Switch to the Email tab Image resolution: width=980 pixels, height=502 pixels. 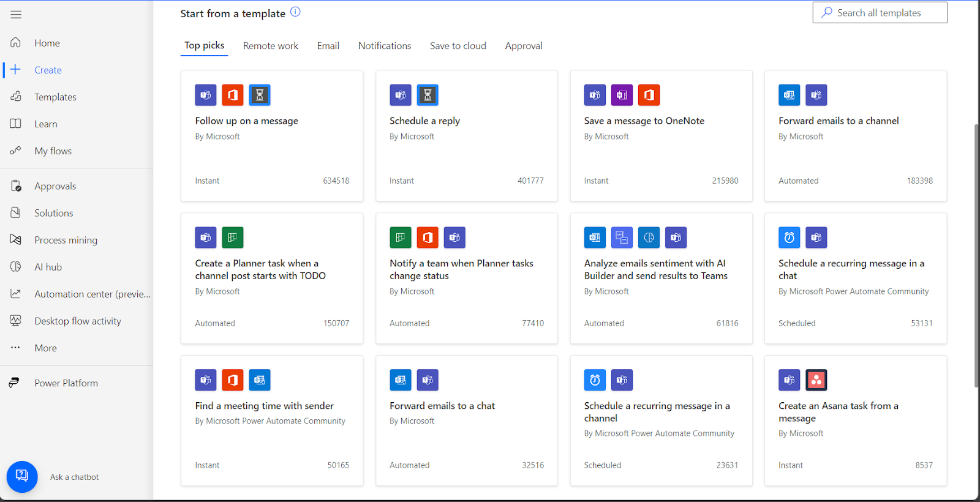pos(328,46)
